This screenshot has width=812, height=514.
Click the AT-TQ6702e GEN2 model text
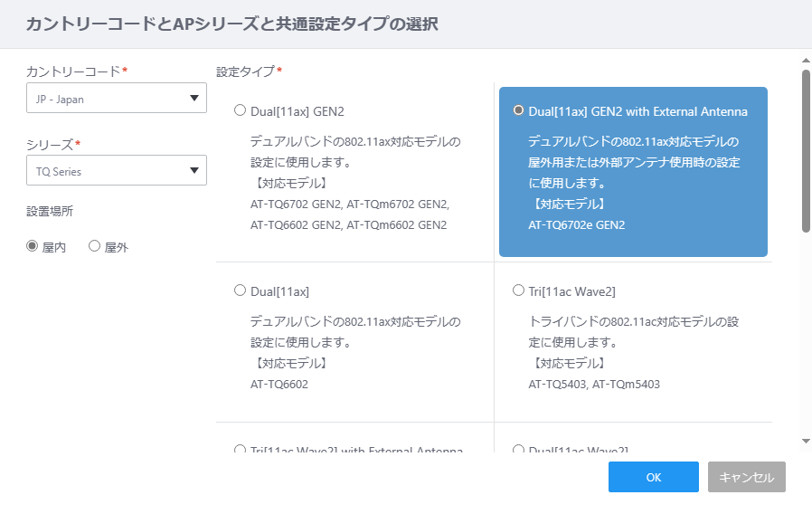(576, 224)
